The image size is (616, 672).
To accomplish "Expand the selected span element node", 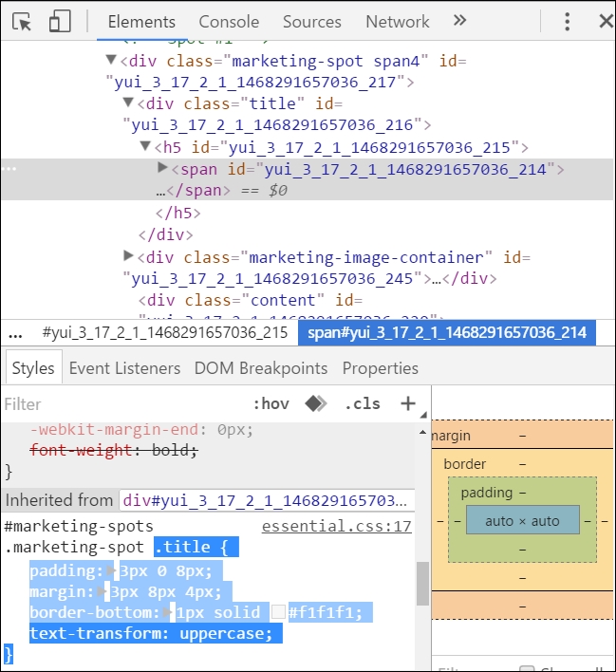I will (162, 168).
